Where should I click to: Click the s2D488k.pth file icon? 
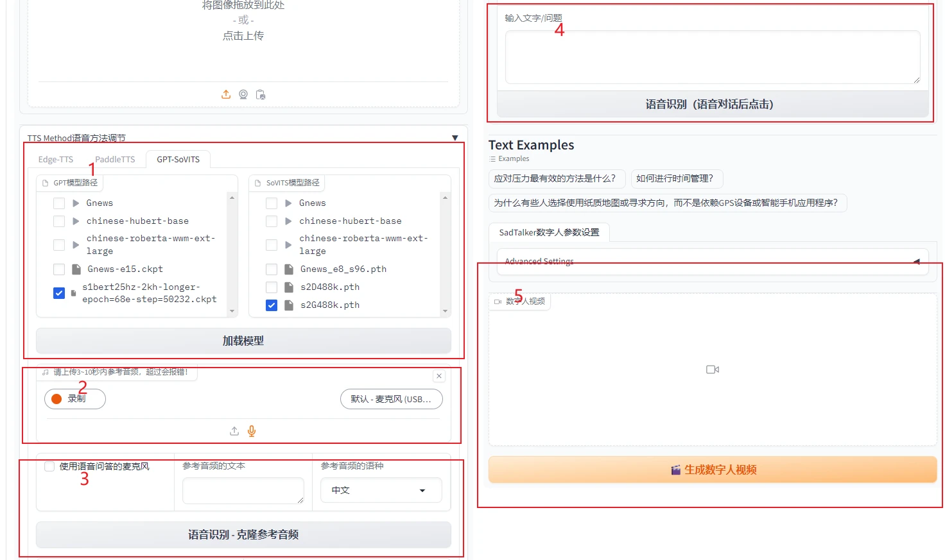[x=289, y=287]
